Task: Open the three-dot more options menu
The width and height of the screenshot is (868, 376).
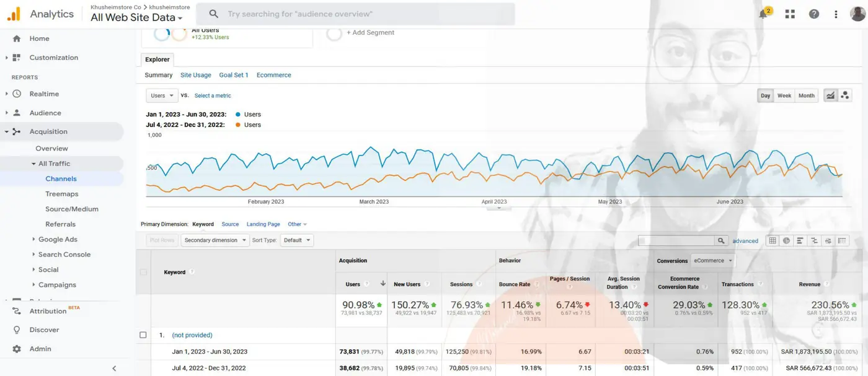Action: click(x=836, y=14)
